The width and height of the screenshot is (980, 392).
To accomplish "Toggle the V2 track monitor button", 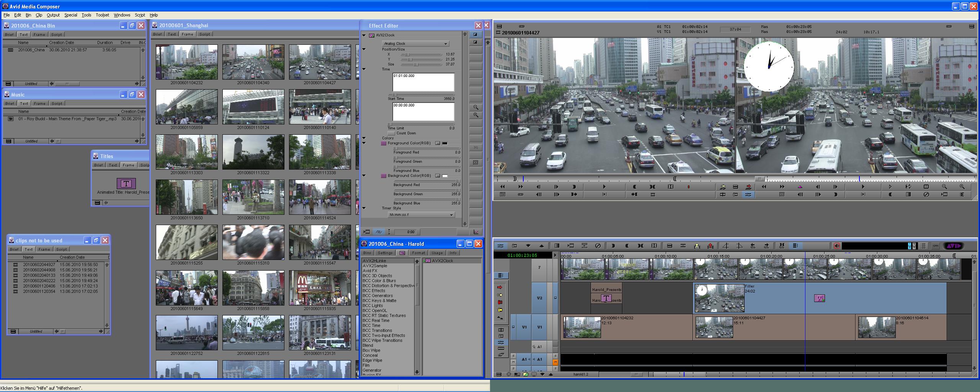I will 555,298.
